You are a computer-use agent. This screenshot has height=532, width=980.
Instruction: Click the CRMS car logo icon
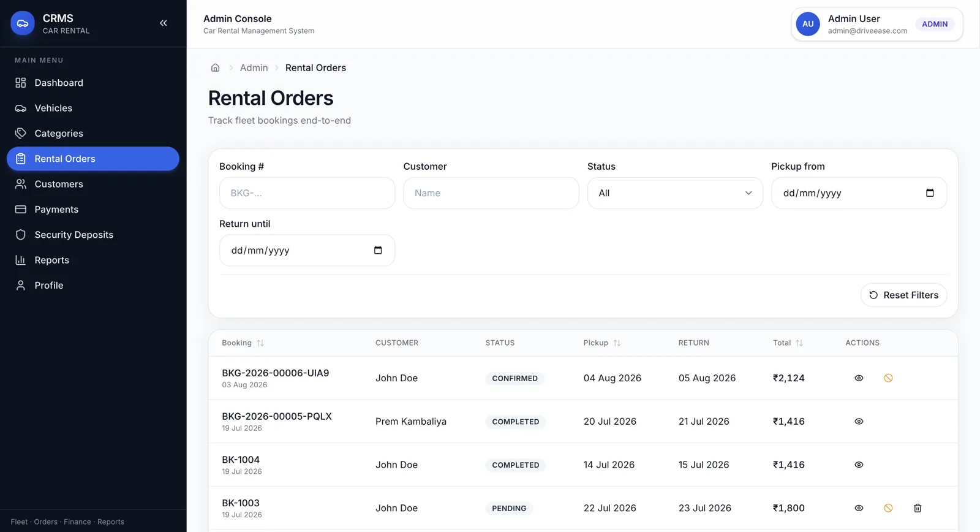pos(23,23)
